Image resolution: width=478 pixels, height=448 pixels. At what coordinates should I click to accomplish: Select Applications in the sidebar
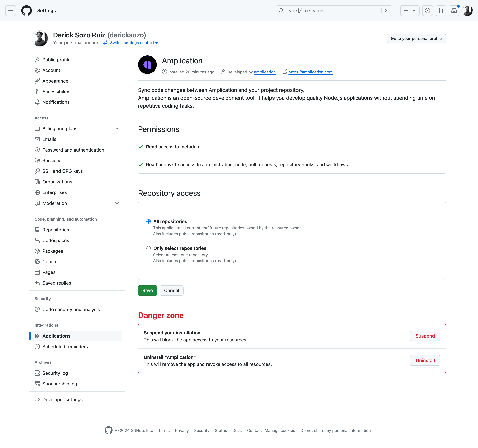click(x=77, y=336)
